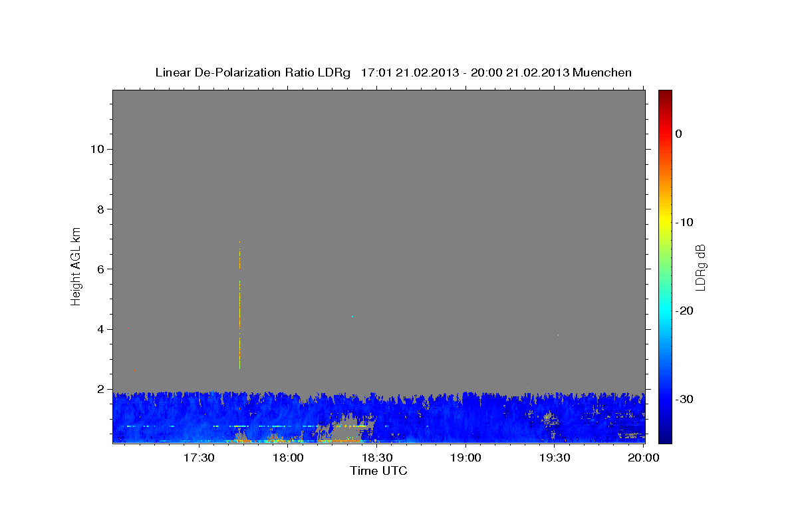Click the '18:00' time axis label

pyautogui.click(x=288, y=458)
